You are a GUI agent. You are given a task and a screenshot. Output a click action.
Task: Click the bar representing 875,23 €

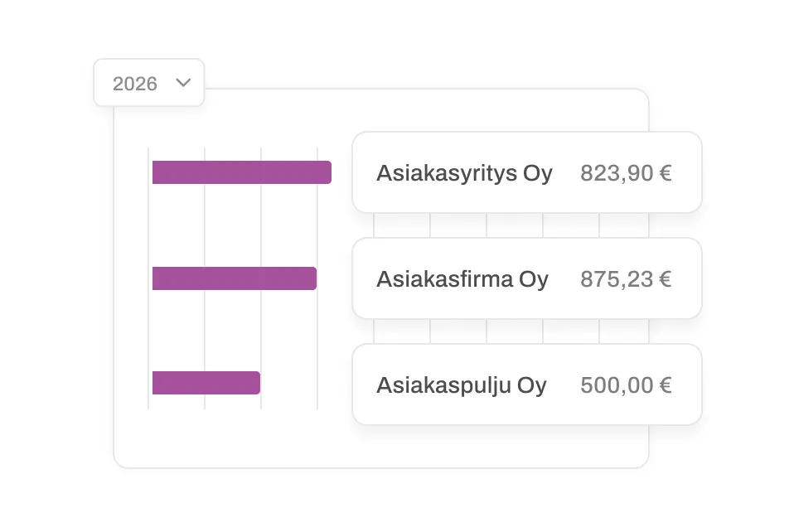[234, 278]
